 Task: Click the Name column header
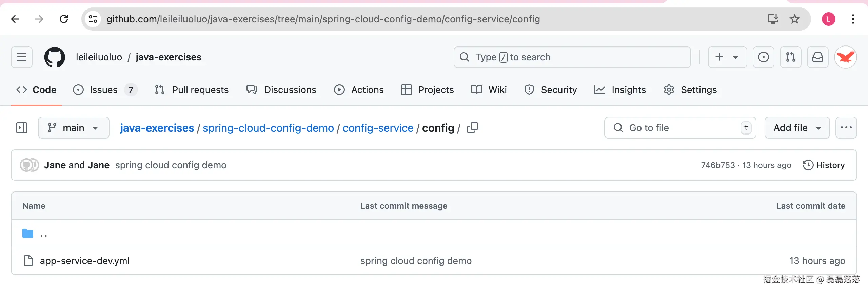point(34,206)
